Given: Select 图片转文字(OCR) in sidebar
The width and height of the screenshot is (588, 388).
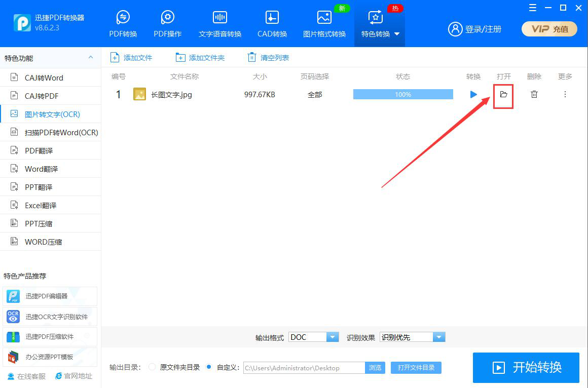Looking at the screenshot, I should [51, 114].
